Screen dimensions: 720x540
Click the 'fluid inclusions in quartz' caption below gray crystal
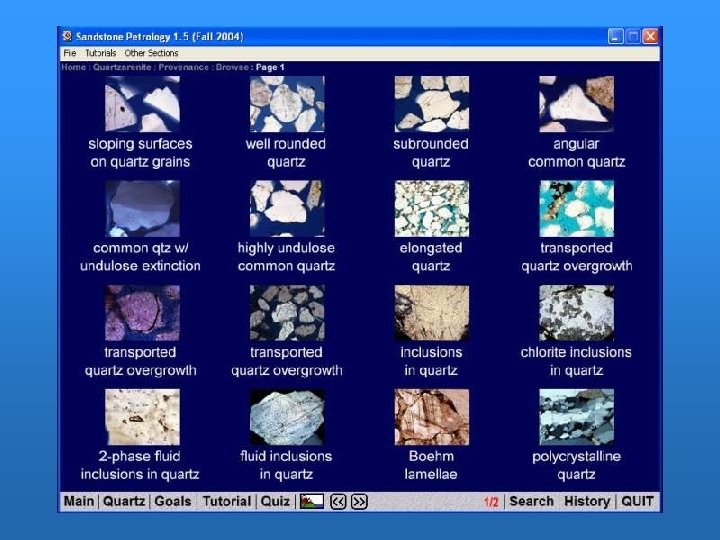[x=286, y=465]
